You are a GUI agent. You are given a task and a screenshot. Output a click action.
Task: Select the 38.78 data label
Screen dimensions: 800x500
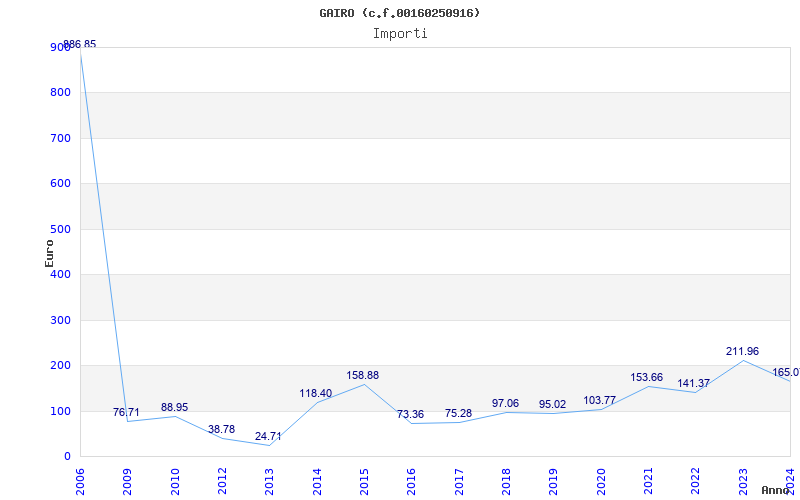(x=221, y=429)
